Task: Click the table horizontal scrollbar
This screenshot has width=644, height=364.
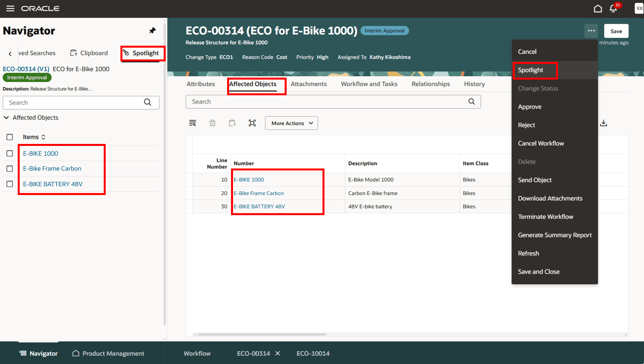Action: coord(262,334)
